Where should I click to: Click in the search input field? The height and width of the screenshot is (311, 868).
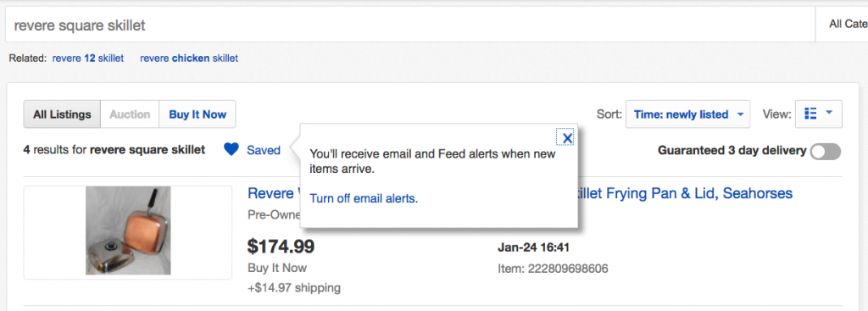click(409, 25)
